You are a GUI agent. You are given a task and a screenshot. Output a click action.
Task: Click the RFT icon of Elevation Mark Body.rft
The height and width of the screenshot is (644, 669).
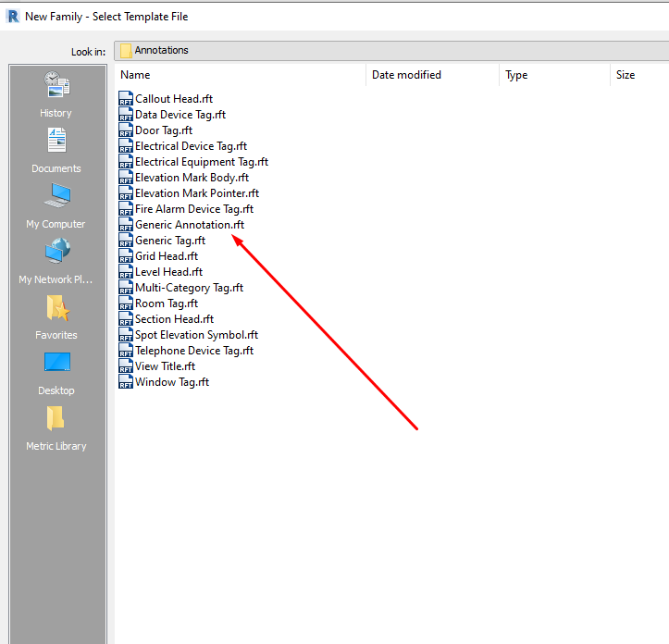click(x=126, y=178)
